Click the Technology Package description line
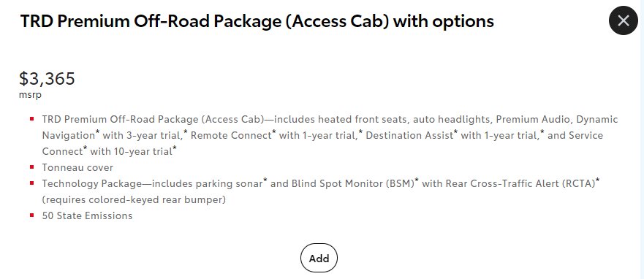Screen dimensions: 644x279 [321, 191]
